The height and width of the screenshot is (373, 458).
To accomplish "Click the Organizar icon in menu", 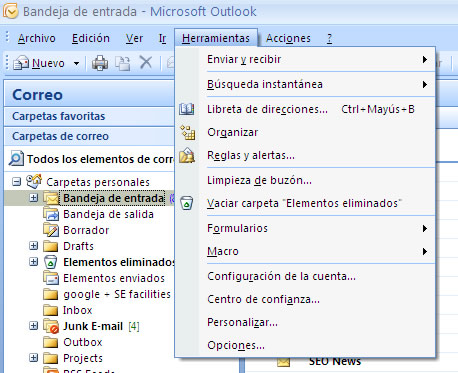I will point(188,132).
